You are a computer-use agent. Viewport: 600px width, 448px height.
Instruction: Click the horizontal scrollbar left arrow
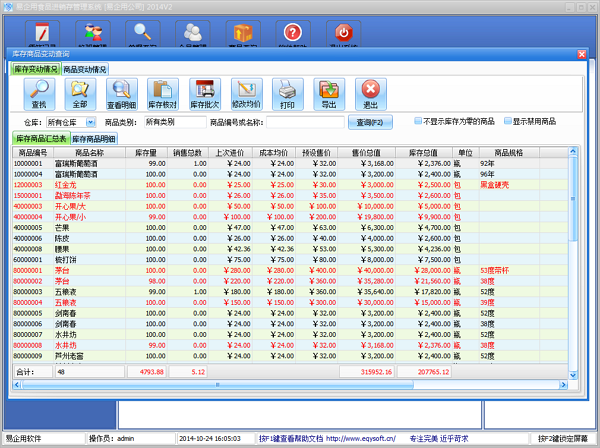tap(17, 384)
